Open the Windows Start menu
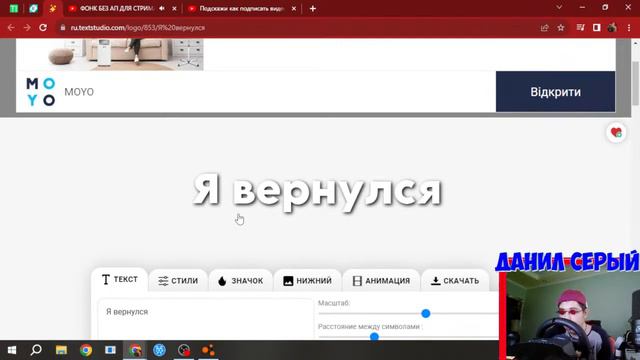640x360 pixels. pyautogui.click(x=12, y=350)
